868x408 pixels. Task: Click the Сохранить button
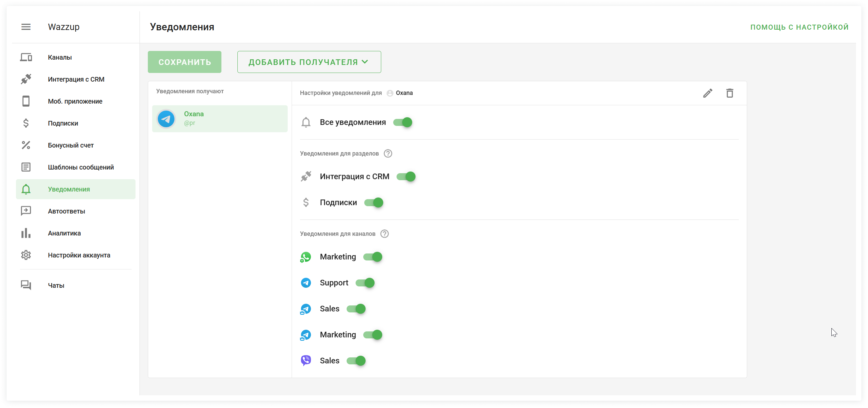[x=185, y=62]
